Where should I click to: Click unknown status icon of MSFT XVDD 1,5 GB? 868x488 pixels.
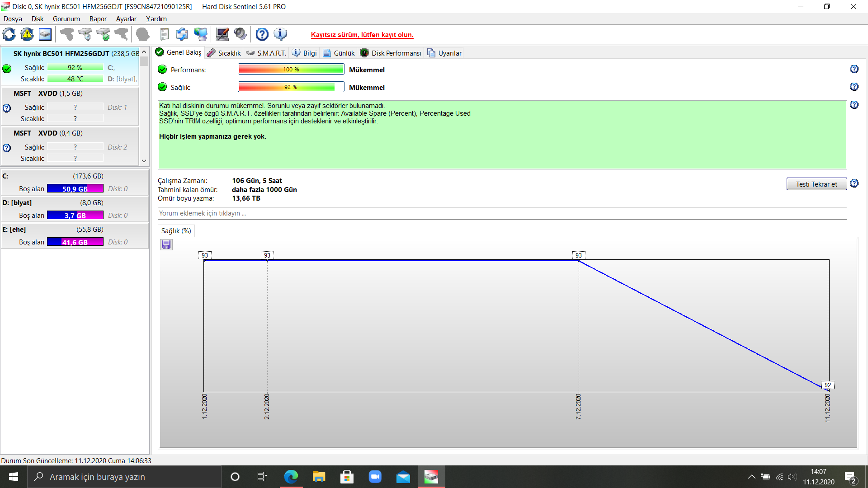click(7, 108)
